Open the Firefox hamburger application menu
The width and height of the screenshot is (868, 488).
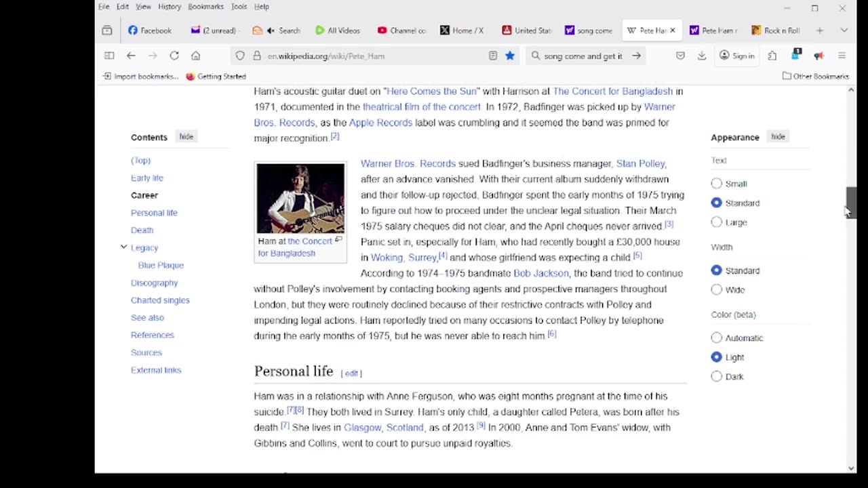[x=842, y=56]
